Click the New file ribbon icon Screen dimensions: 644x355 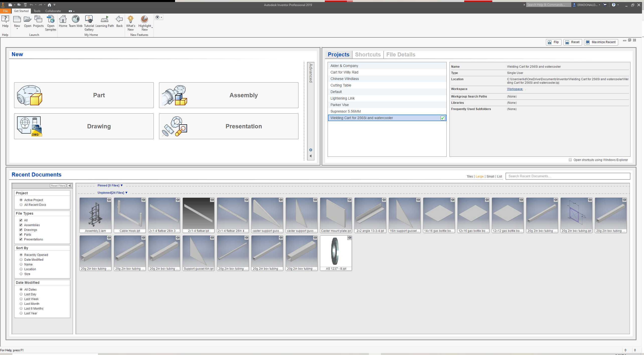point(17,20)
